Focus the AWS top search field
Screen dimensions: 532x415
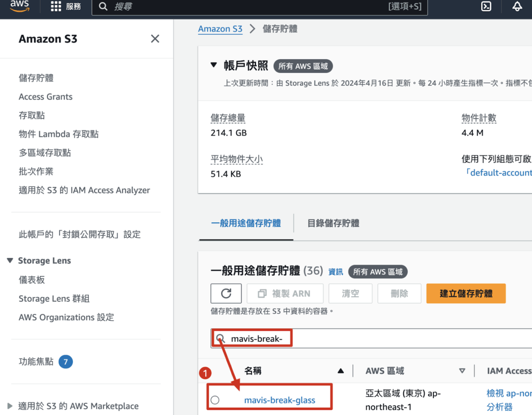pos(249,7)
